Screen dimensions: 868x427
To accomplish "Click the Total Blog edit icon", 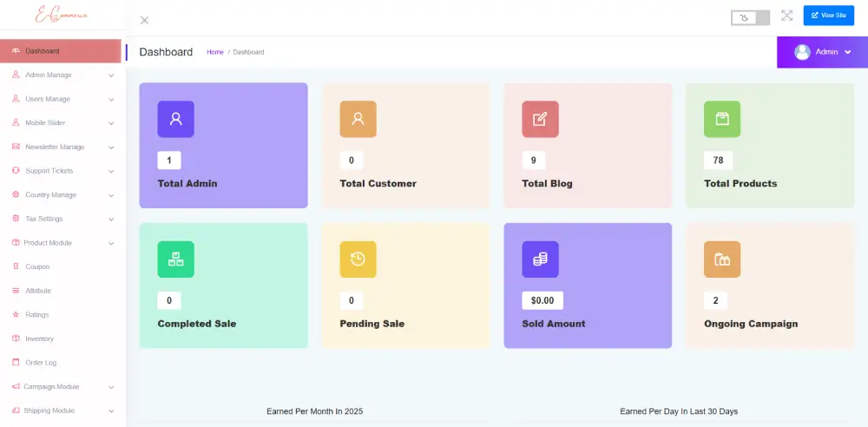I will tap(540, 119).
